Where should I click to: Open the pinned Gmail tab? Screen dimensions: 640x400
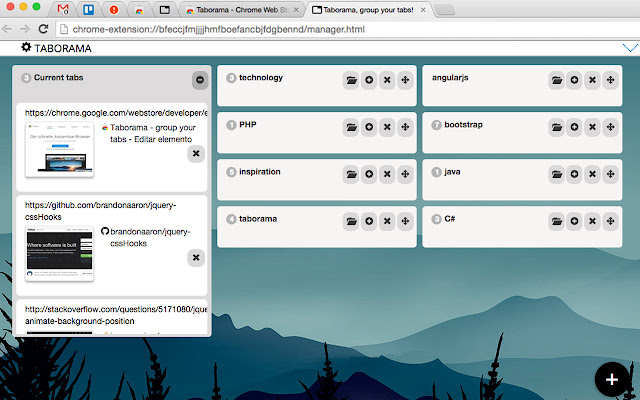tap(63, 9)
